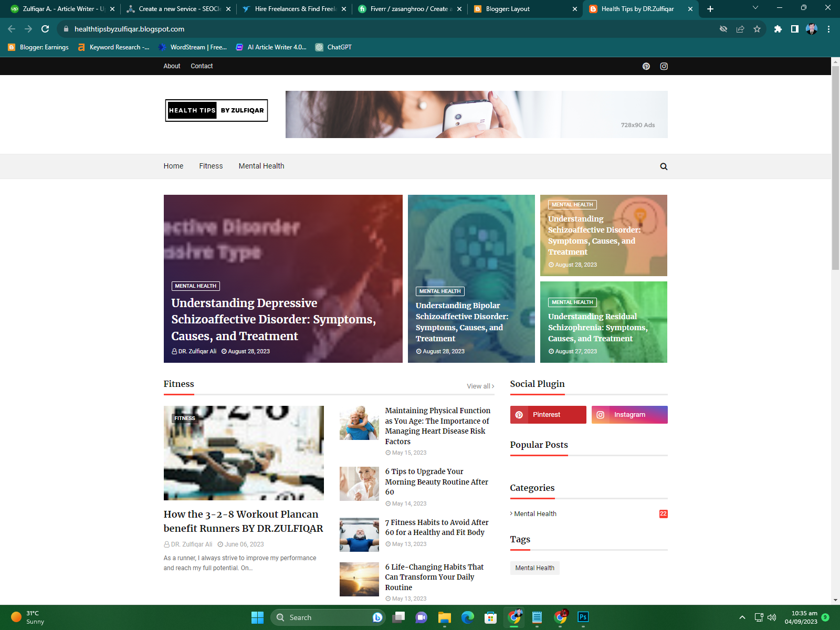
Task: Open Microsoft Edge from the taskbar
Action: click(x=467, y=617)
